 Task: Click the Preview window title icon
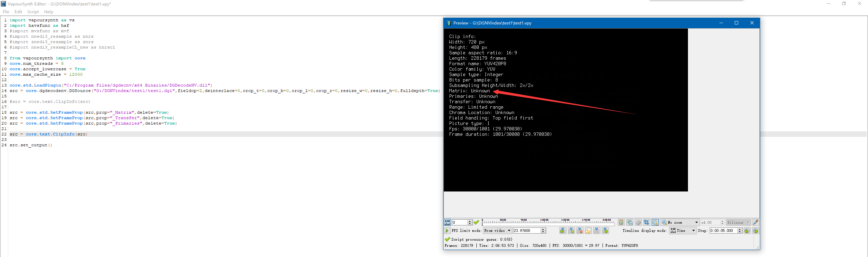click(449, 23)
